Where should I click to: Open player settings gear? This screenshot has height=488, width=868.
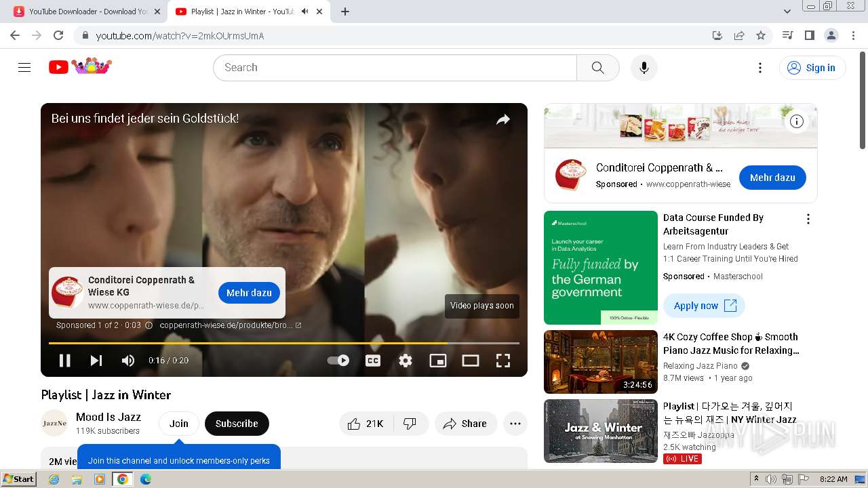[406, 361]
